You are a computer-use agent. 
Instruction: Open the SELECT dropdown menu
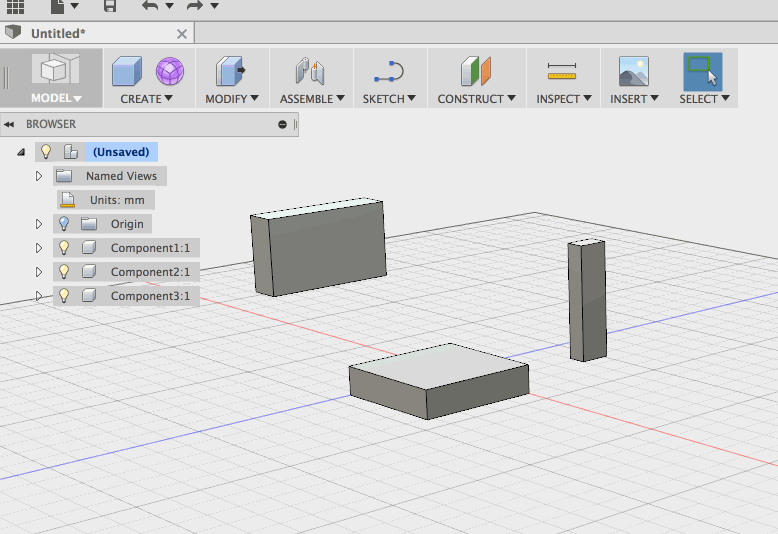[x=704, y=99]
